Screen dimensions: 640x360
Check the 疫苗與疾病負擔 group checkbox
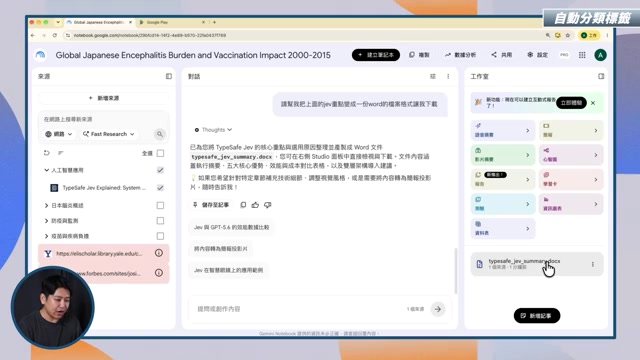coord(160,236)
